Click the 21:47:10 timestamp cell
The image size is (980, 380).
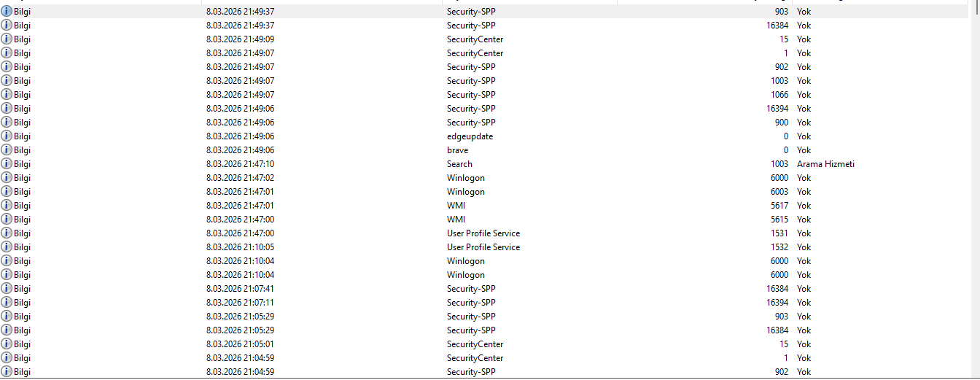tap(240, 164)
